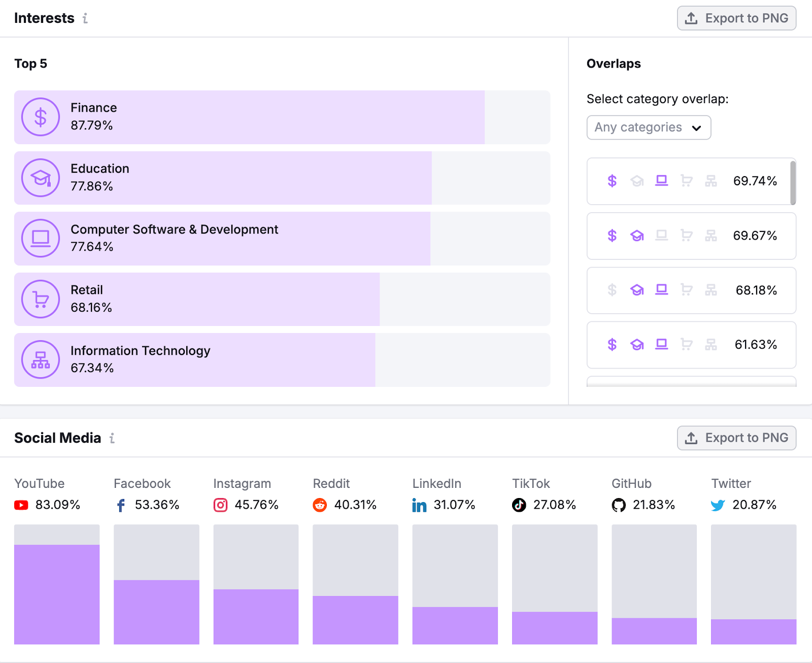This screenshot has height=663, width=812.
Task: Open the Any categories dropdown
Action: click(x=649, y=127)
